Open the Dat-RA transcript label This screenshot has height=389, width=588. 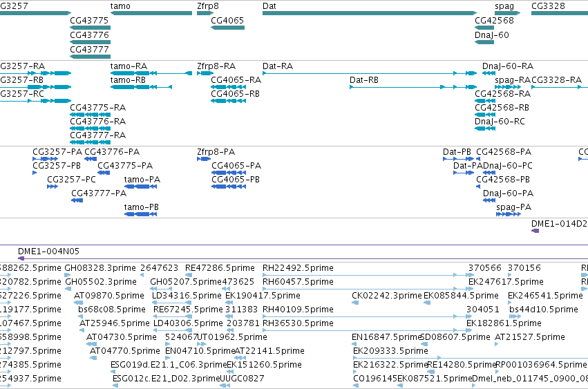point(278,66)
